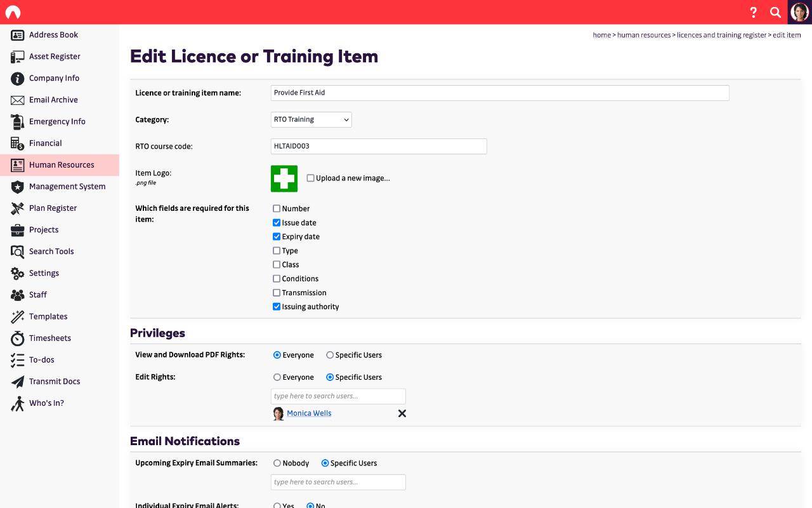Click the Settings gears icon

[18, 273]
